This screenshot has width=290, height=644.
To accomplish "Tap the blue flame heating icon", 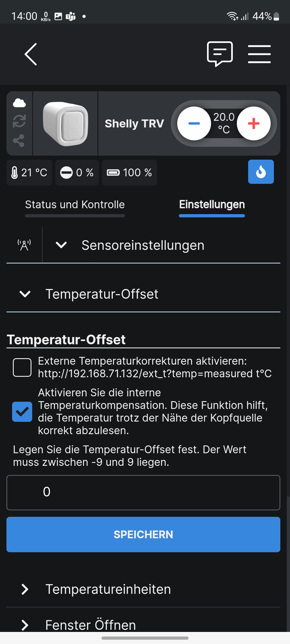I will [261, 172].
